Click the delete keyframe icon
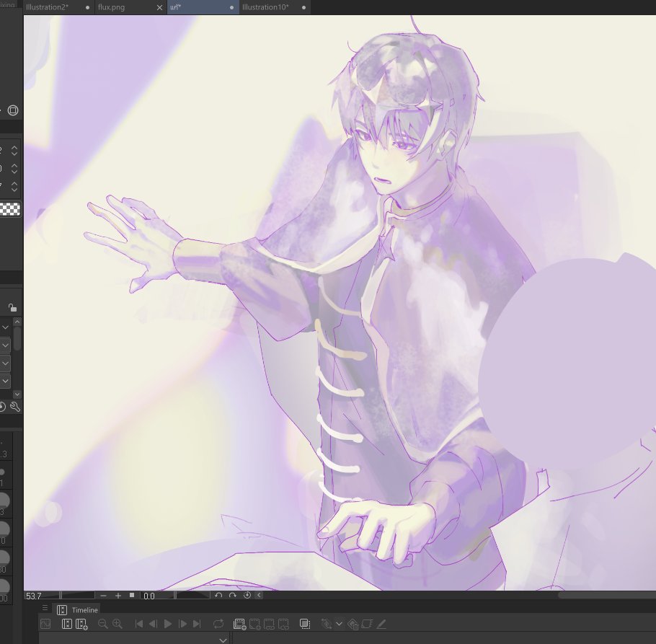The image size is (656, 644). [353, 625]
